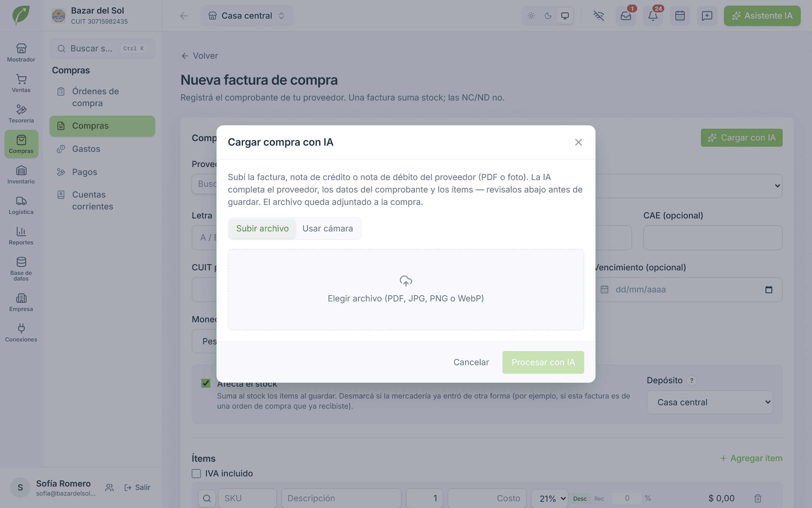Image resolution: width=812 pixels, height=508 pixels.
Task: Open Cuentas corrientes menu item
Action: [102, 201]
